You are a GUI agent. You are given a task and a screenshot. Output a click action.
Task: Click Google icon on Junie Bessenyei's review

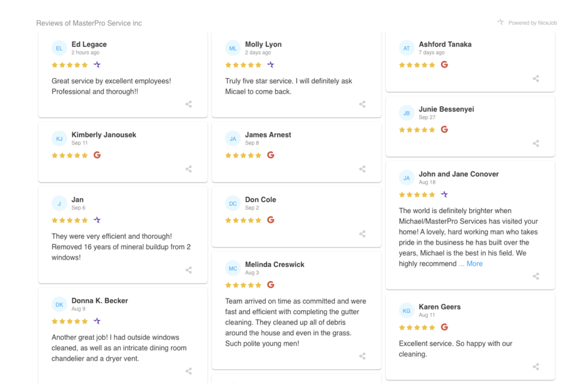pos(444,129)
